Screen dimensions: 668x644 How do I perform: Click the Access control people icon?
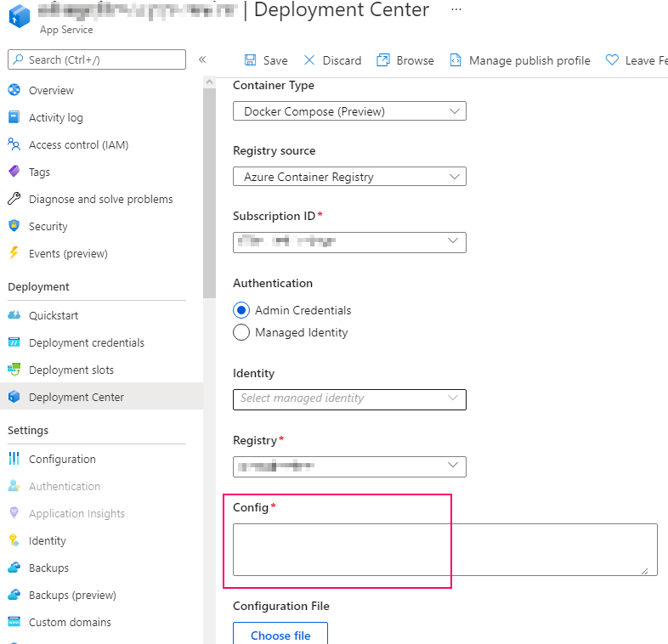pyautogui.click(x=14, y=144)
